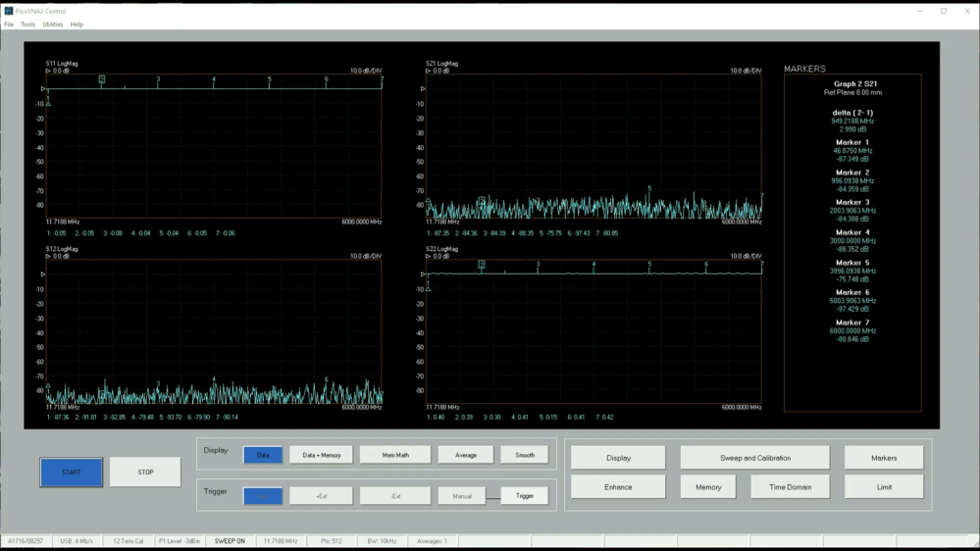Select +Ext trigger mode
This screenshot has height=551, width=980.
pyautogui.click(x=321, y=496)
